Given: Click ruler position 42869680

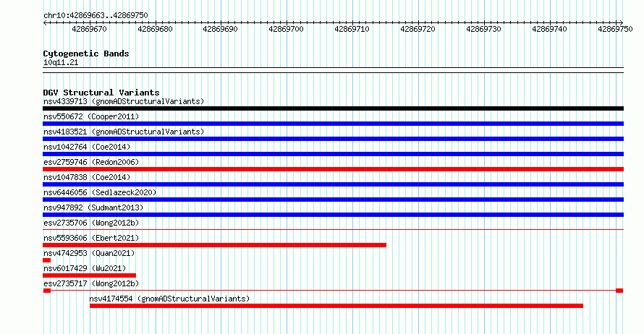Looking at the screenshot, I should point(155,29).
